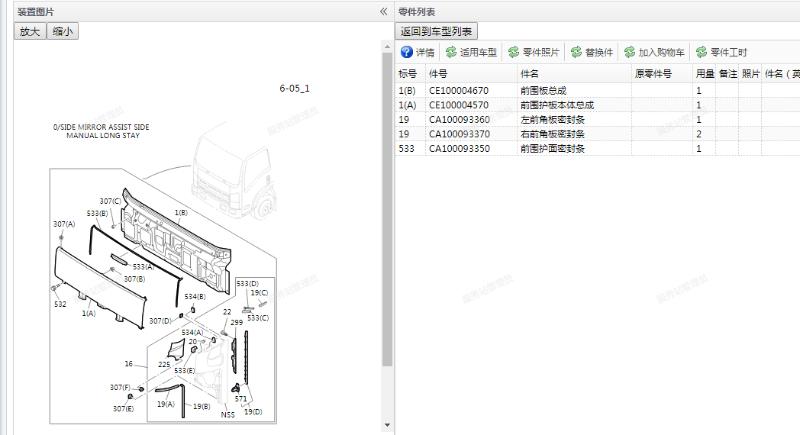This screenshot has height=435, width=800.
Task: Click part name 左前角板密封条
Action: (x=553, y=120)
